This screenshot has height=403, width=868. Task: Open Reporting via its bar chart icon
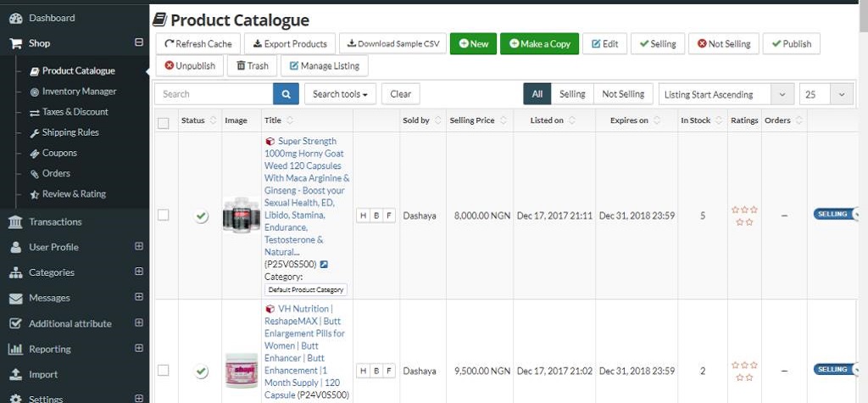point(15,350)
